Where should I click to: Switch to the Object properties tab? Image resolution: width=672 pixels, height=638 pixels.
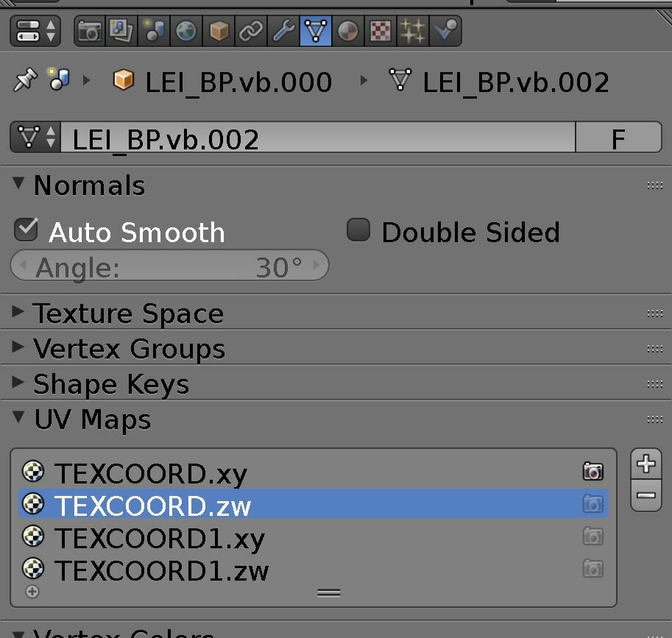click(219, 31)
